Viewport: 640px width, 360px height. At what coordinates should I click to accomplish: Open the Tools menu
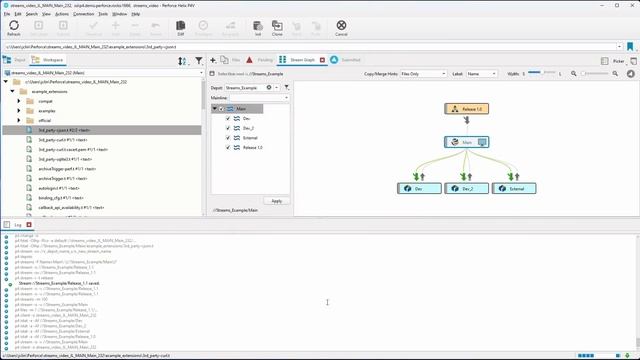[103, 14]
